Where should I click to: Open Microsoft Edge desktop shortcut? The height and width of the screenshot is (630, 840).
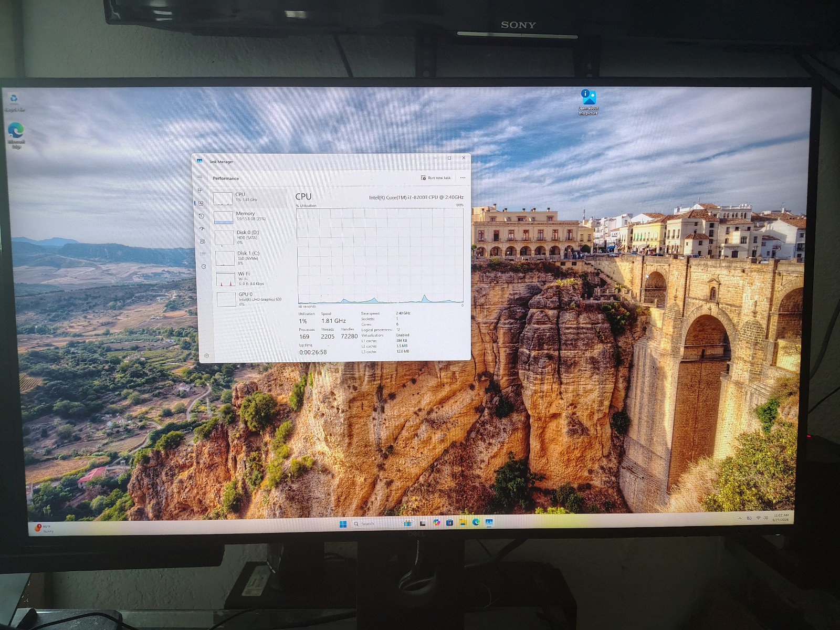tap(16, 136)
